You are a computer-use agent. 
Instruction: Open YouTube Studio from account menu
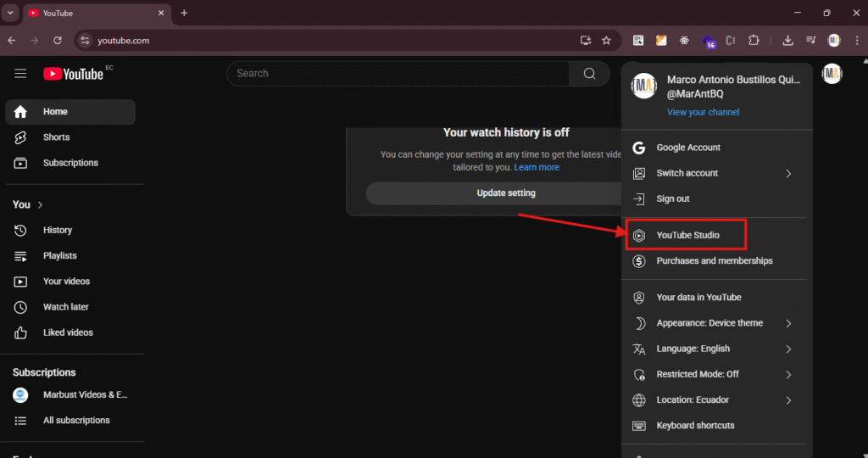click(x=687, y=235)
